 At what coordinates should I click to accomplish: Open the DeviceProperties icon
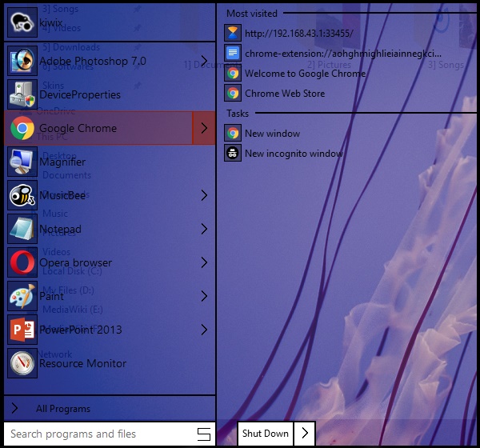[x=22, y=94]
